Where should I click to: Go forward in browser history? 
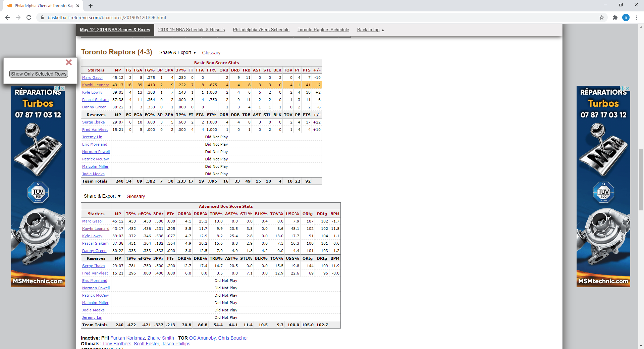[x=18, y=17]
